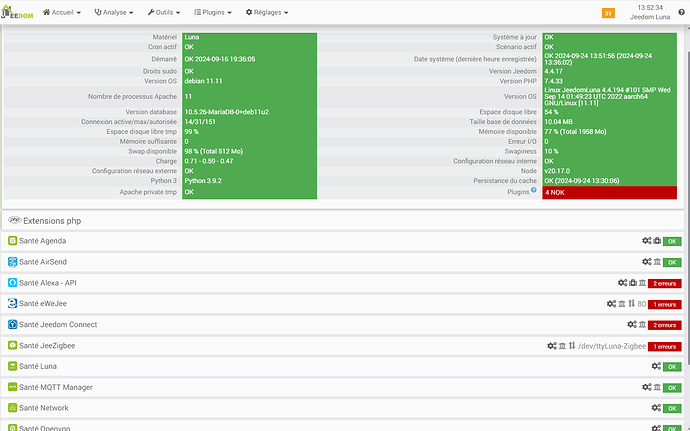Screen dimensions: 690x431
Task: Click the 10.5.26-MariaDB database version value
Action: click(x=227, y=112)
